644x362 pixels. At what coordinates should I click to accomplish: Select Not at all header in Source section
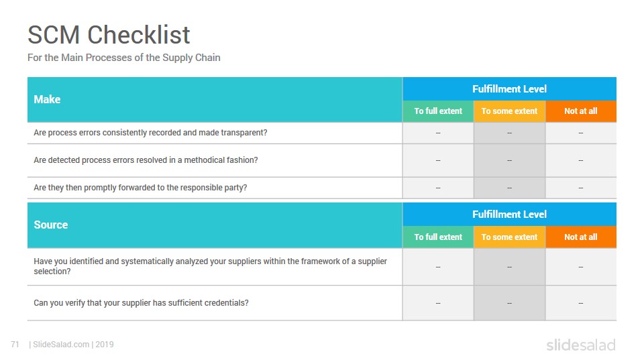pos(581,237)
